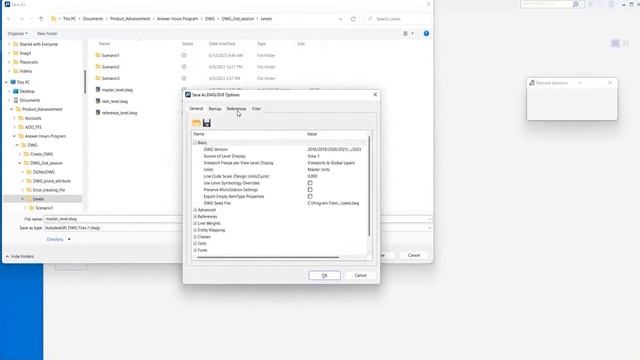Click the Scenario2 folder icon in file list
640x360 pixels.
(98, 67)
